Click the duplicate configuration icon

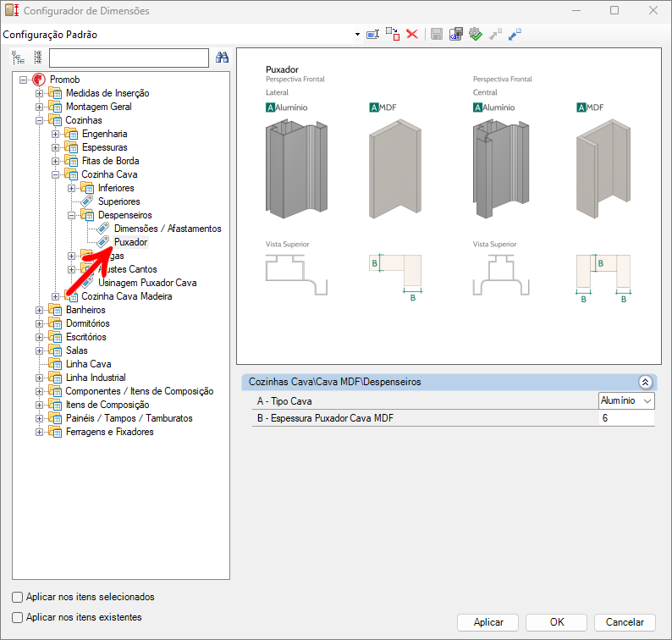tap(393, 35)
